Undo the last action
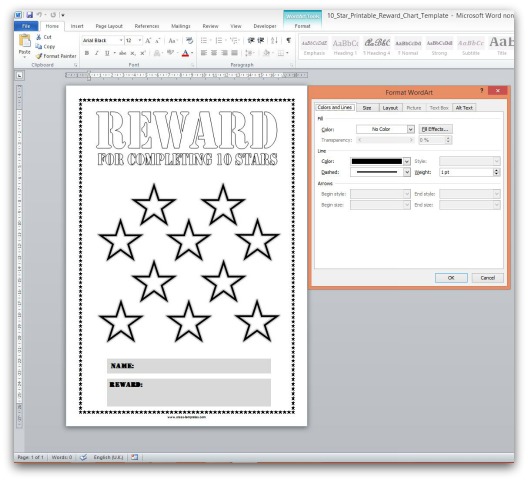The height and width of the screenshot is (481, 528). point(39,15)
